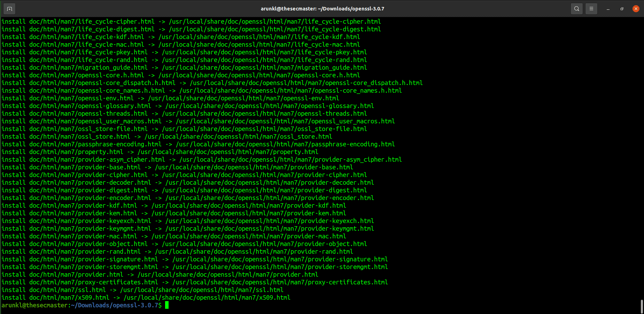This screenshot has width=644, height=314.
Task: Click the openssl-glossary.html install line
Action: (x=188, y=106)
